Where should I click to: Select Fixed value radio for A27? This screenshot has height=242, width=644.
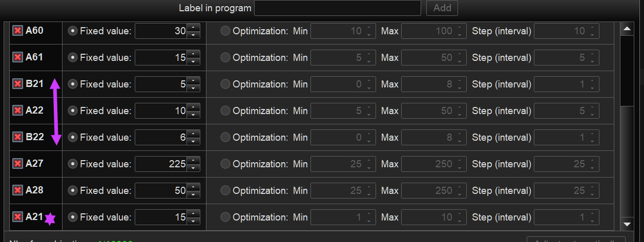click(73, 164)
